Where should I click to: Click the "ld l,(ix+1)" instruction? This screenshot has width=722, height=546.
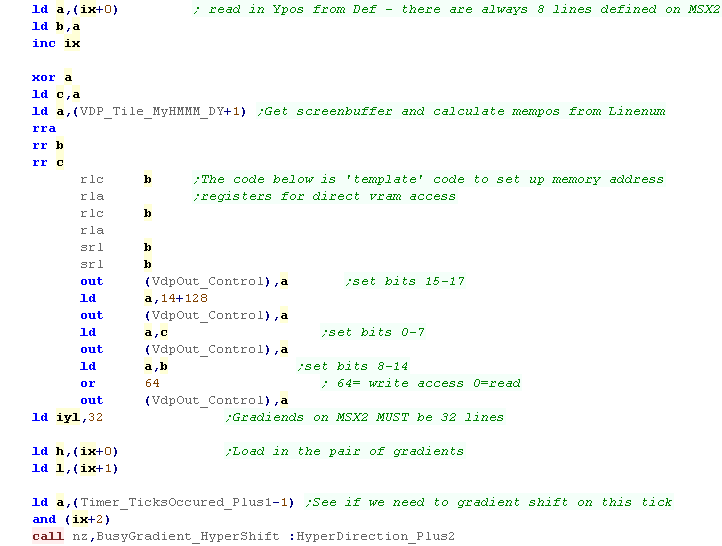75,469
